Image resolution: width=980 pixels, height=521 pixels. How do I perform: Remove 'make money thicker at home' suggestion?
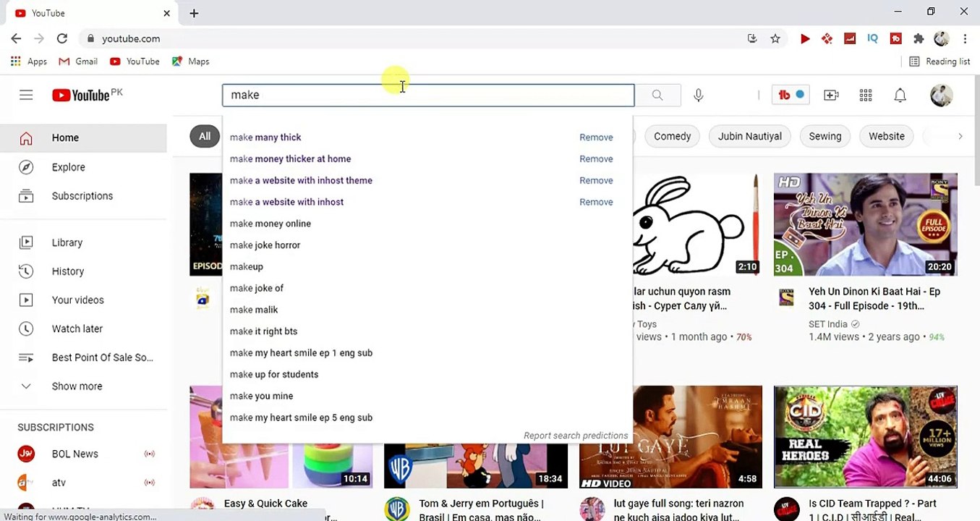pos(596,159)
